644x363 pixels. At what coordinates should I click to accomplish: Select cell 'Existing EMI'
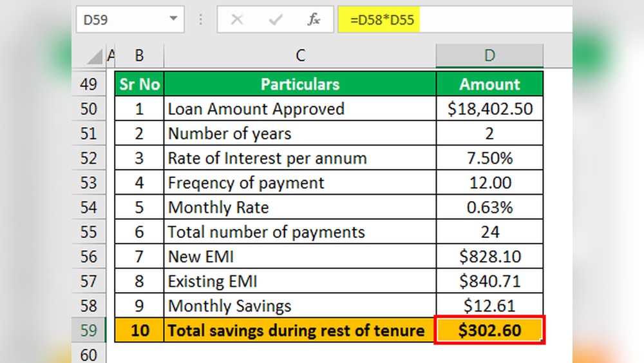pyautogui.click(x=300, y=281)
